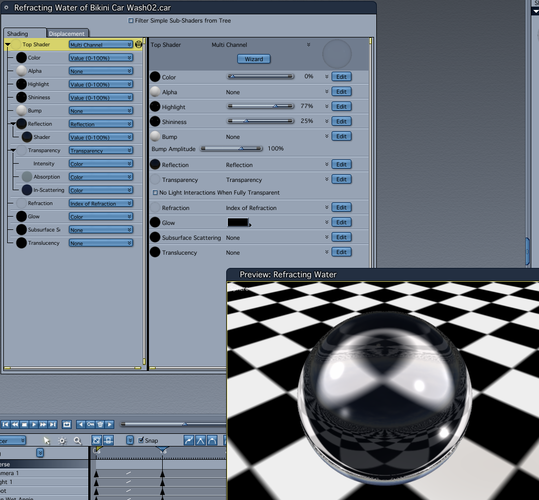The height and width of the screenshot is (500, 539).
Task: Enable Filter Simple Sub-Shaders from Tree
Action: click(131, 21)
